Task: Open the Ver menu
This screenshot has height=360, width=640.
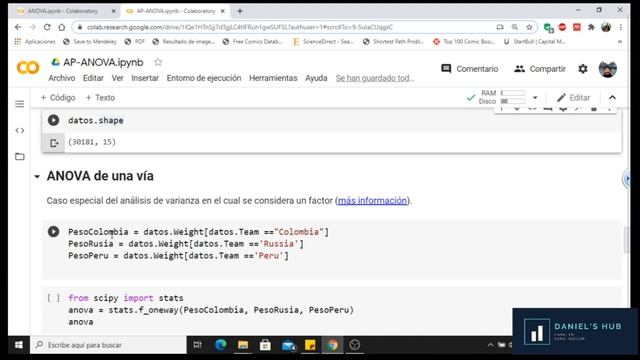Action: [117, 78]
